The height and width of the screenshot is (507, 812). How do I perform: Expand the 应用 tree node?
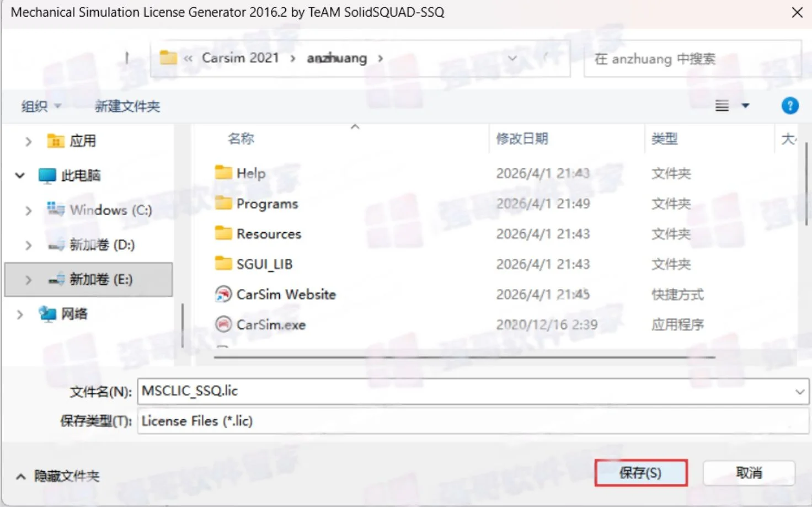pyautogui.click(x=28, y=141)
